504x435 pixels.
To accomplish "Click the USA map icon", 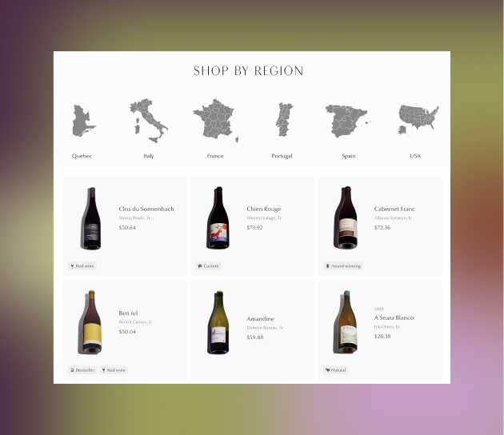I will click(x=418, y=120).
